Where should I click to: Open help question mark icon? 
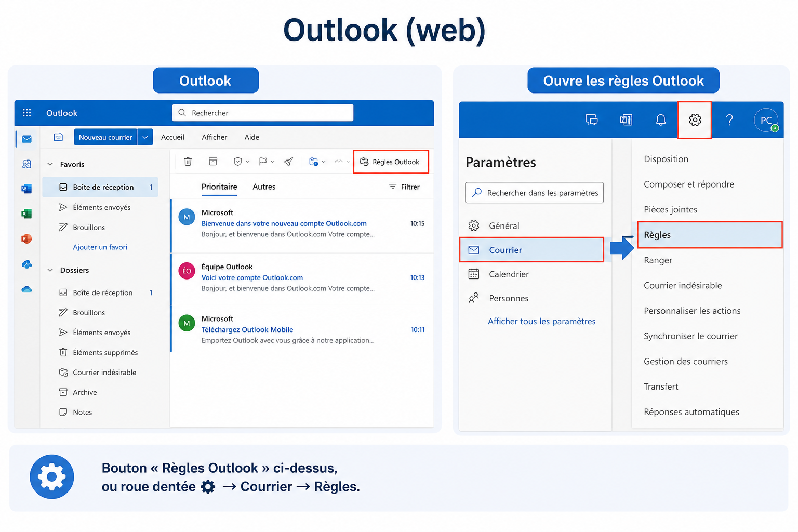point(729,120)
